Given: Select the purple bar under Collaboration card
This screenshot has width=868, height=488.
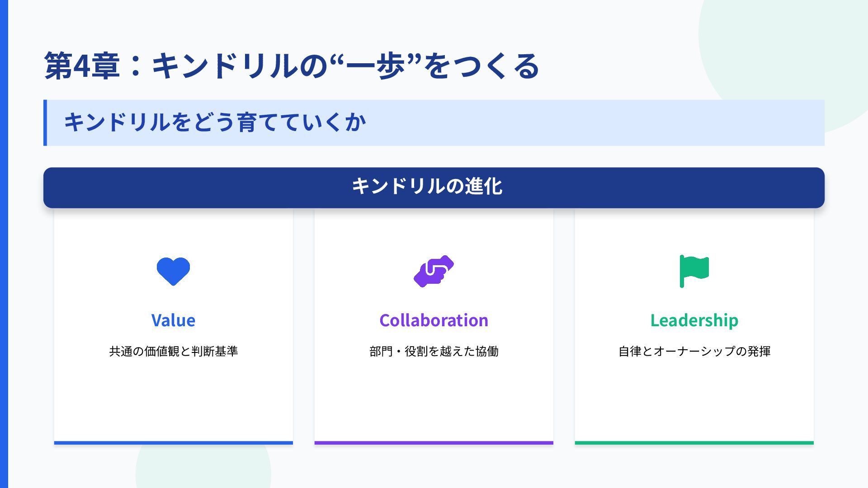Looking at the screenshot, I should [434, 443].
